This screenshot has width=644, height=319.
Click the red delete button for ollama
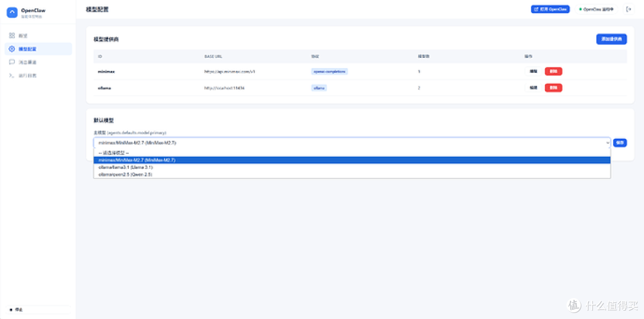point(553,88)
